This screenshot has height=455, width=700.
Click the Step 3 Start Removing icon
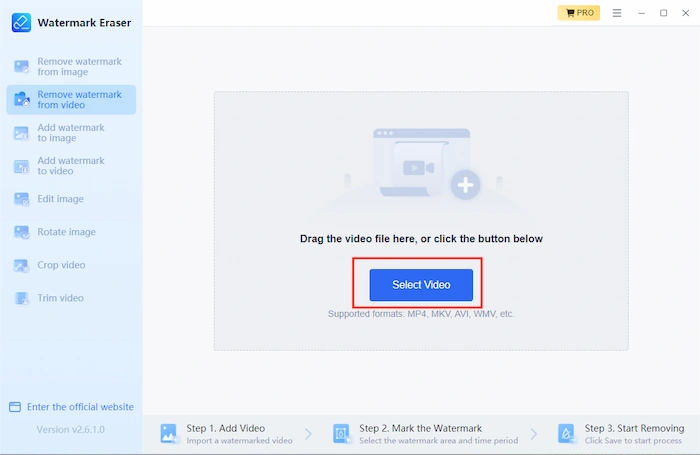point(567,434)
